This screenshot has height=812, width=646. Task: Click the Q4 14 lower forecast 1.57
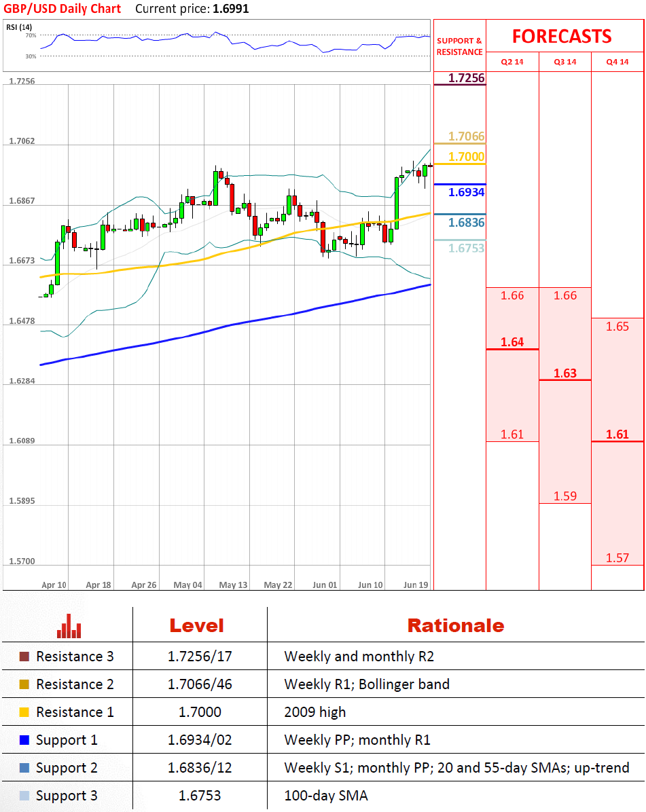tap(617, 558)
